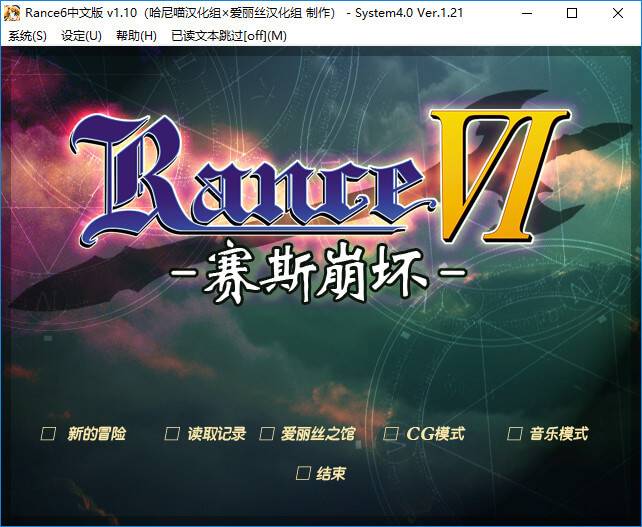
Task: Tick the square box beside 读取记录
Action: [x=172, y=434]
